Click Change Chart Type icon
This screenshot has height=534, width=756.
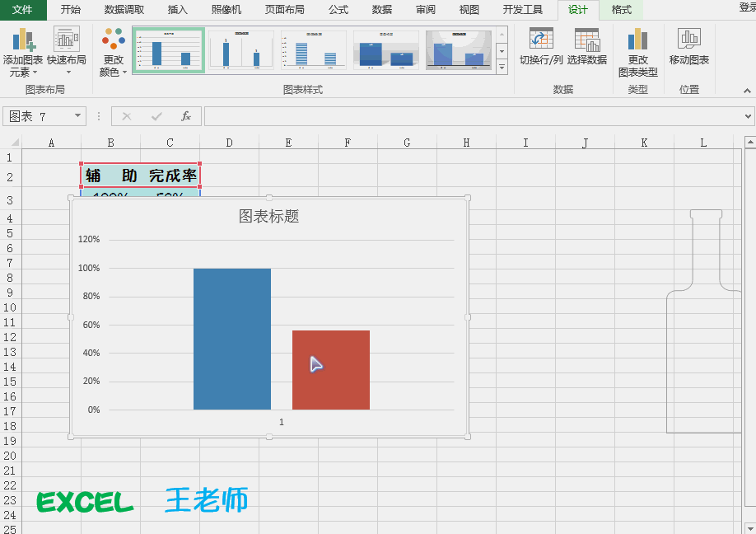[x=637, y=39]
